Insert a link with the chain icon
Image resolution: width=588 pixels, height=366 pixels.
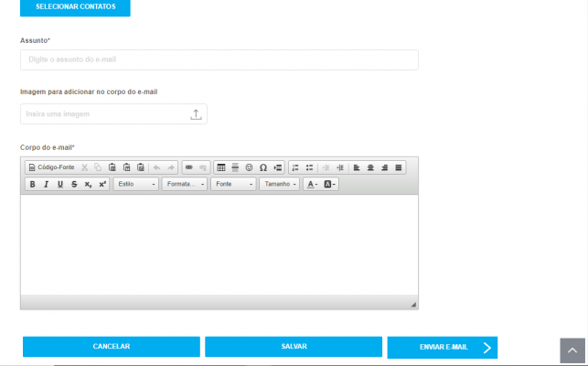pyautogui.click(x=189, y=167)
